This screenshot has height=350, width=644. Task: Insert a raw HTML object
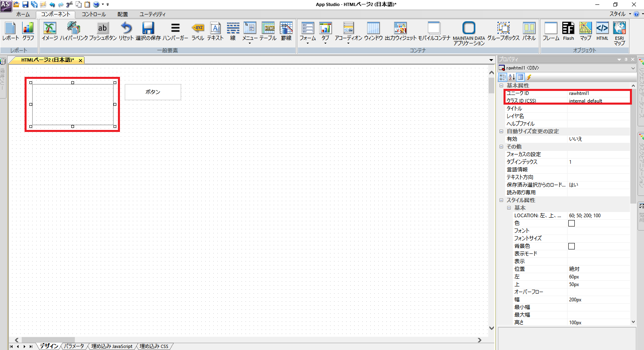click(603, 31)
